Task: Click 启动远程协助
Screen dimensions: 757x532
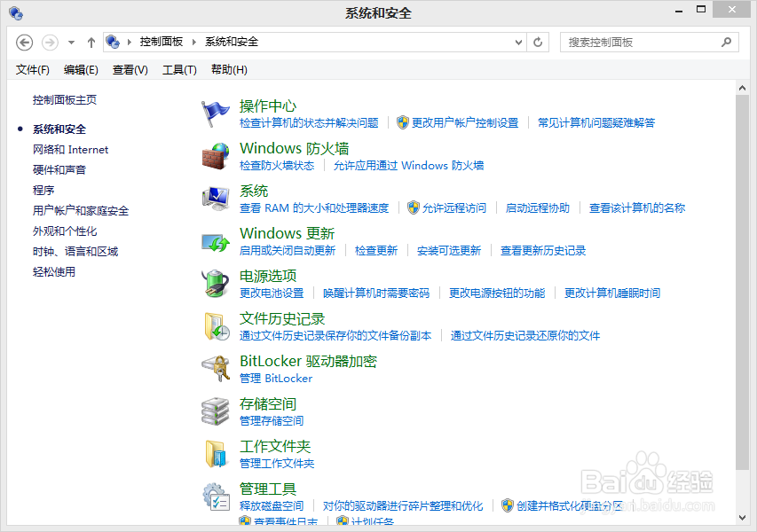Action: click(537, 207)
